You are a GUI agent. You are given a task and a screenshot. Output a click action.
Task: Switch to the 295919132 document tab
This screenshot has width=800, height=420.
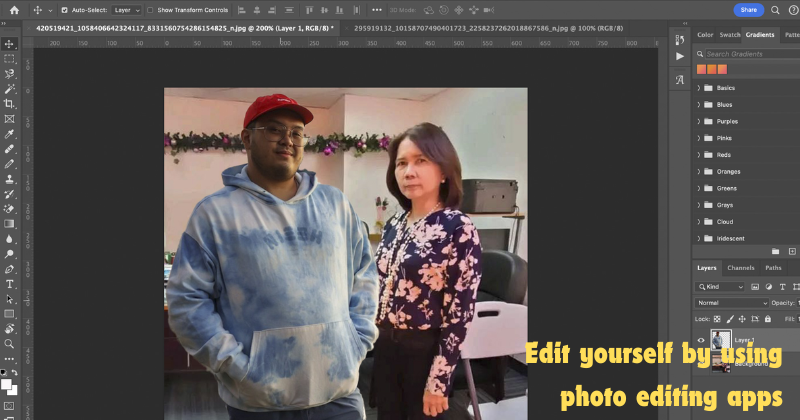click(x=488, y=29)
